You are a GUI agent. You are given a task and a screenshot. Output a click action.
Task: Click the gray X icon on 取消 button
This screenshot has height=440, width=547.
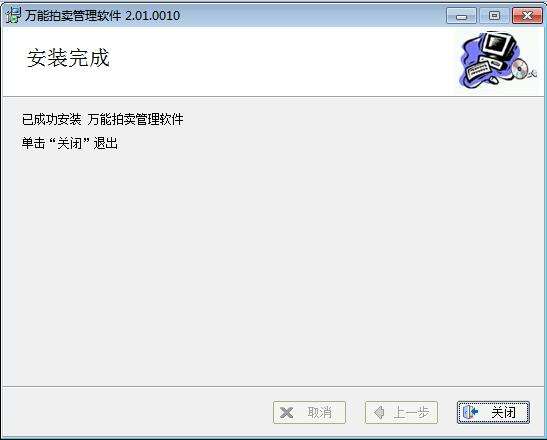coord(286,413)
